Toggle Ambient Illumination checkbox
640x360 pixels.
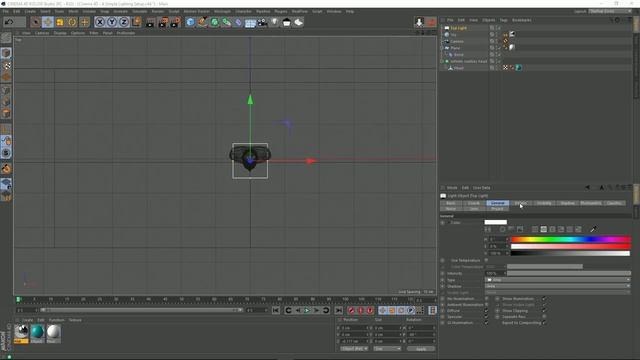tap(486, 304)
